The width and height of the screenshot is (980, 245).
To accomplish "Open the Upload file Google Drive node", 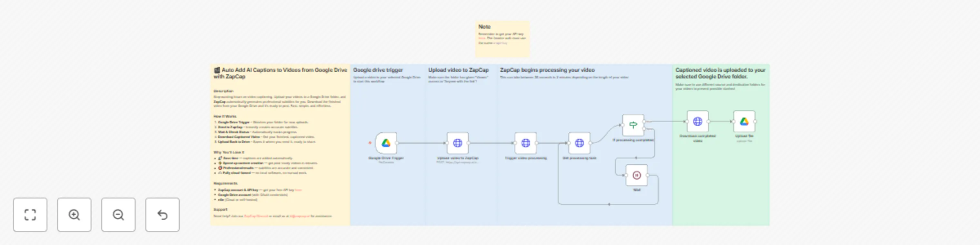I will point(744,121).
